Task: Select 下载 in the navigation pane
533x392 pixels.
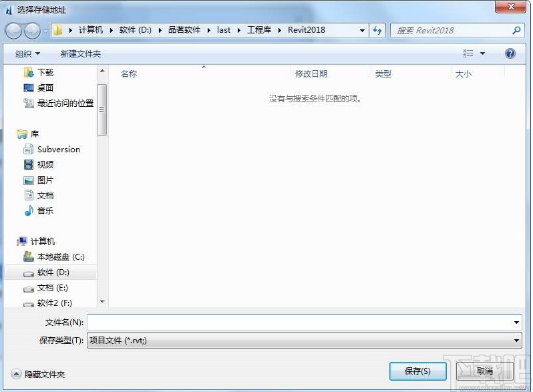Action: [39, 72]
